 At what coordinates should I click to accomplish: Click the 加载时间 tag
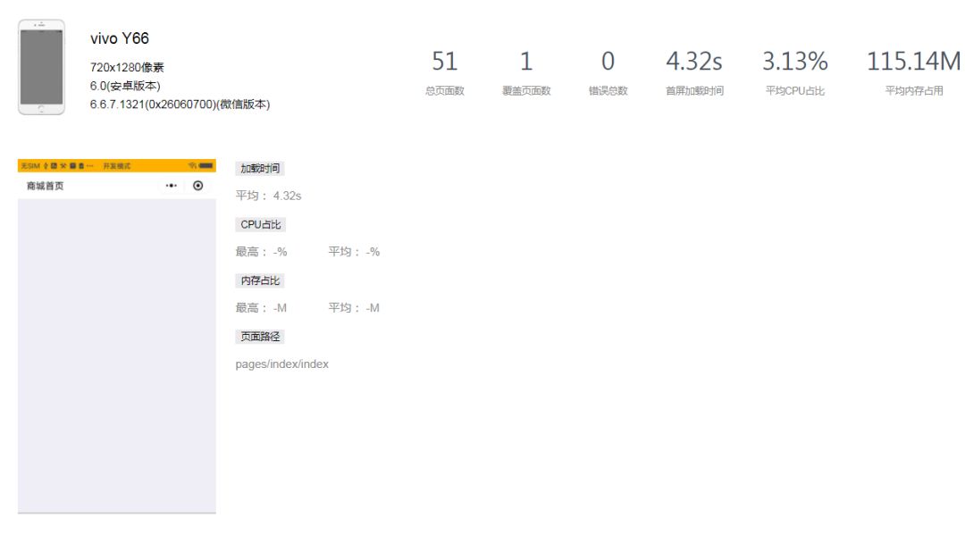[x=260, y=168]
